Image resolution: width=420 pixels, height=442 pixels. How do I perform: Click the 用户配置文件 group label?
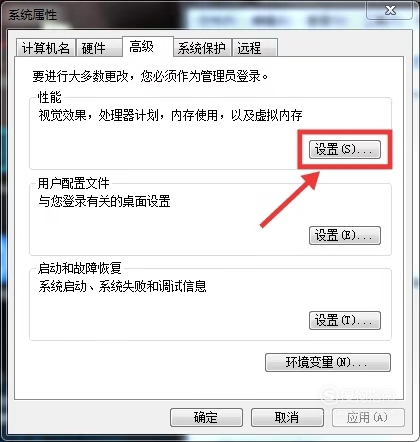pyautogui.click(x=73, y=183)
